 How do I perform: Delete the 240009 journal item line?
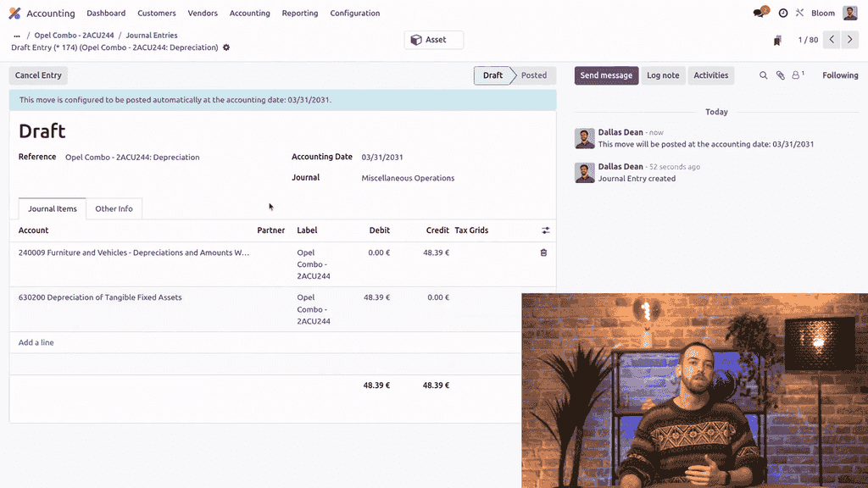543,252
